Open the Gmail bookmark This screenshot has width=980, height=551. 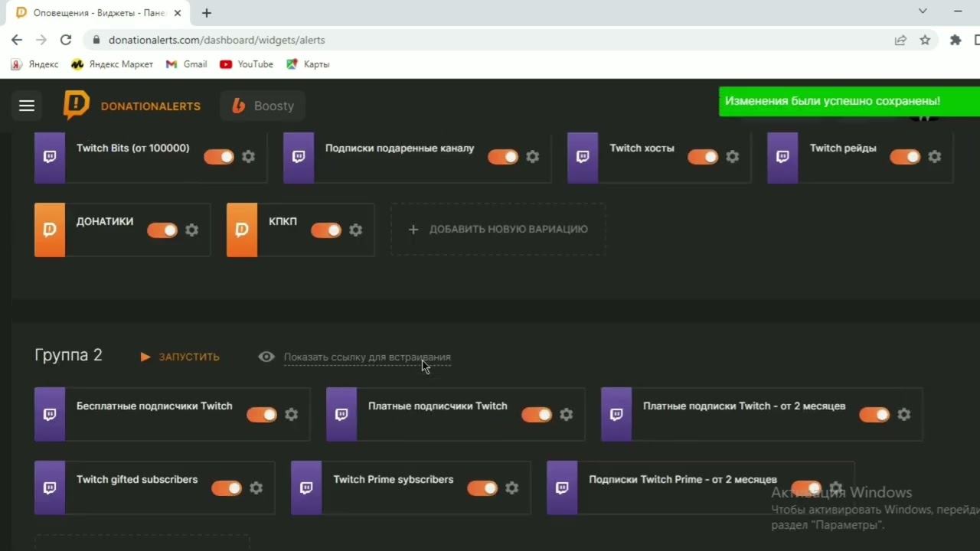tap(186, 64)
